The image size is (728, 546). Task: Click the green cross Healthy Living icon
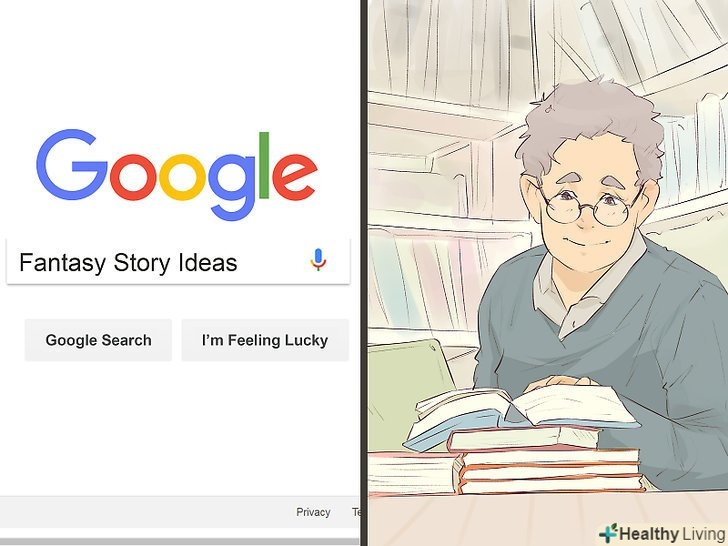pos(608,533)
